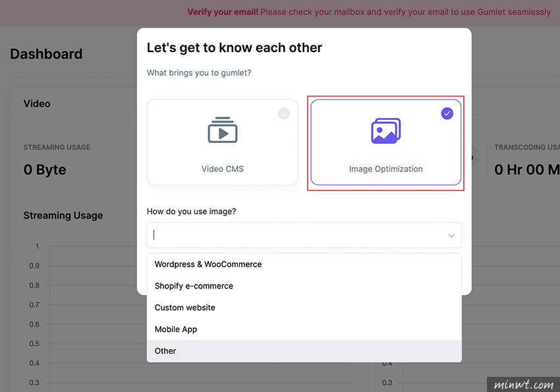Click the Video section title
The image size is (560, 392).
click(x=37, y=103)
